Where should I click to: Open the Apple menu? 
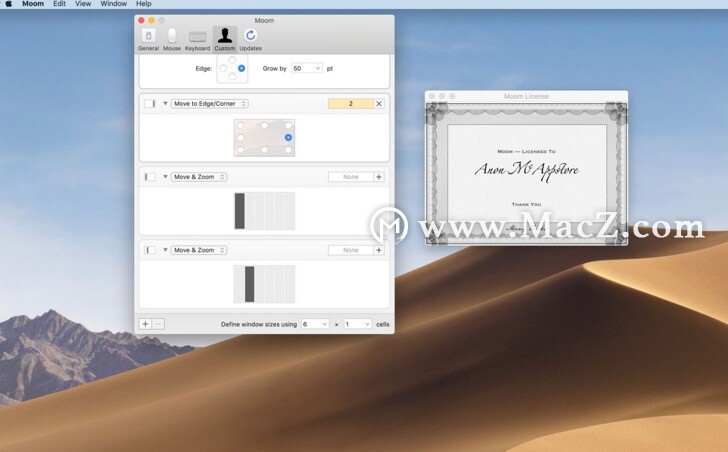pyautogui.click(x=8, y=4)
